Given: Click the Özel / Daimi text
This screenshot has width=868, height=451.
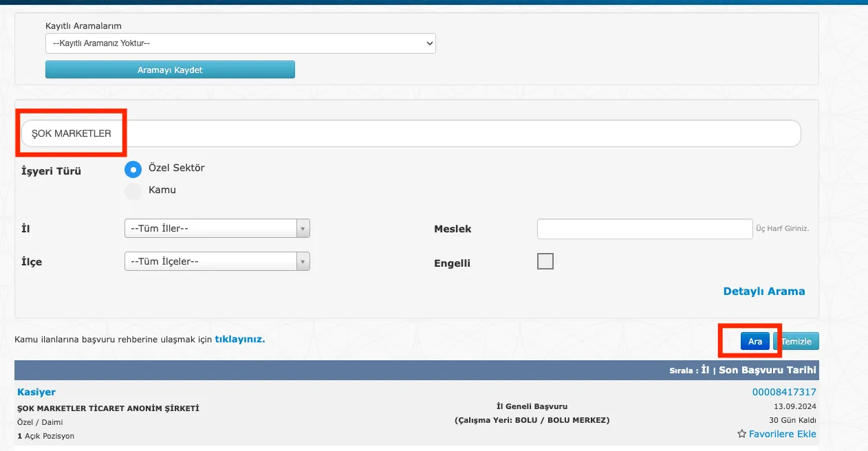Looking at the screenshot, I should (x=40, y=422).
